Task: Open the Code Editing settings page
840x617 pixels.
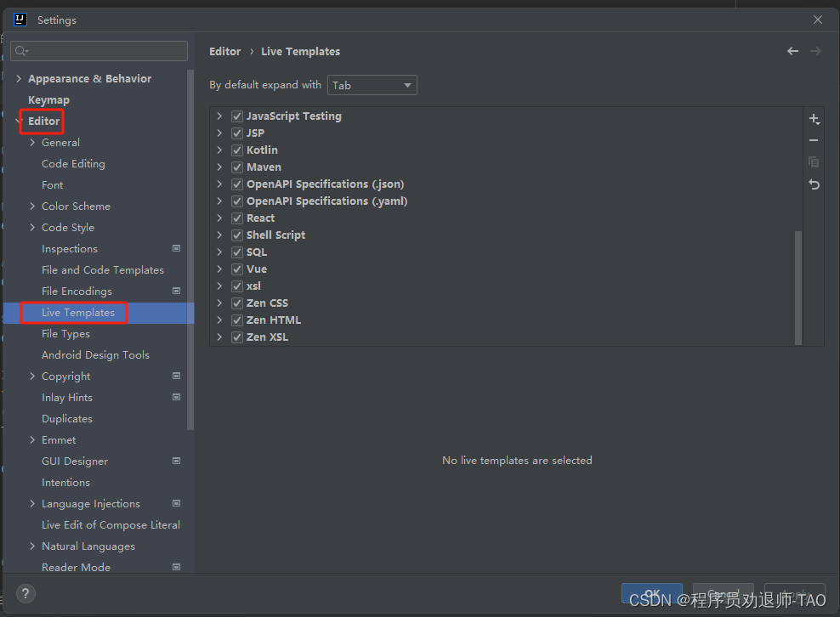Action: point(73,164)
